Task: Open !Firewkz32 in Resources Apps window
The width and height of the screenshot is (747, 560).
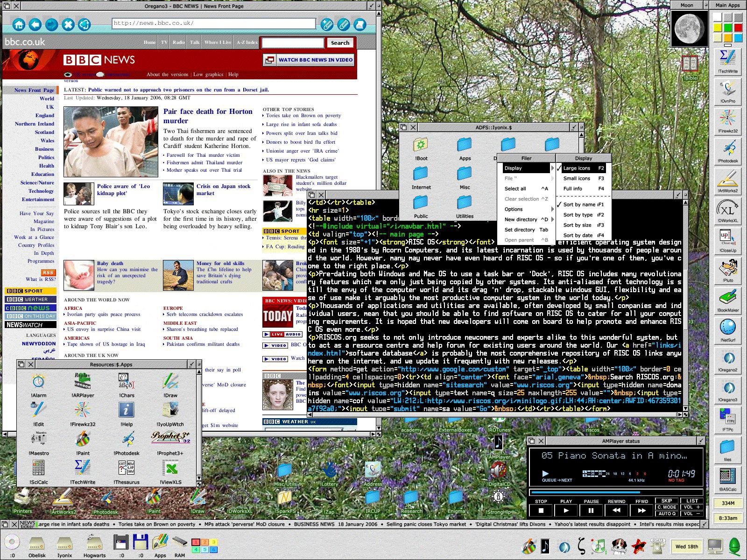Action: click(x=83, y=414)
